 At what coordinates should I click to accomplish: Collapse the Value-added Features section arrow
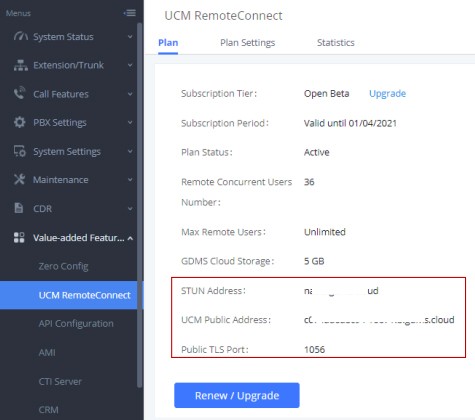pyautogui.click(x=130, y=238)
